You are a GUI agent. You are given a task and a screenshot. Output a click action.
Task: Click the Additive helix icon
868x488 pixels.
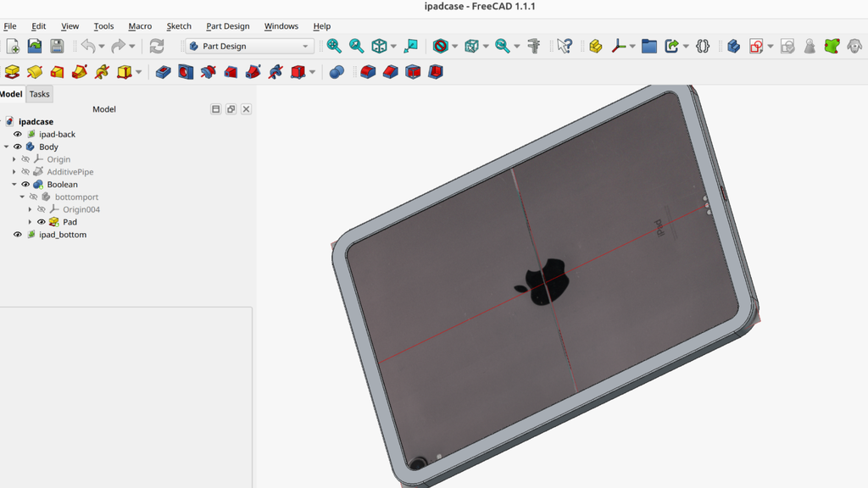click(102, 72)
